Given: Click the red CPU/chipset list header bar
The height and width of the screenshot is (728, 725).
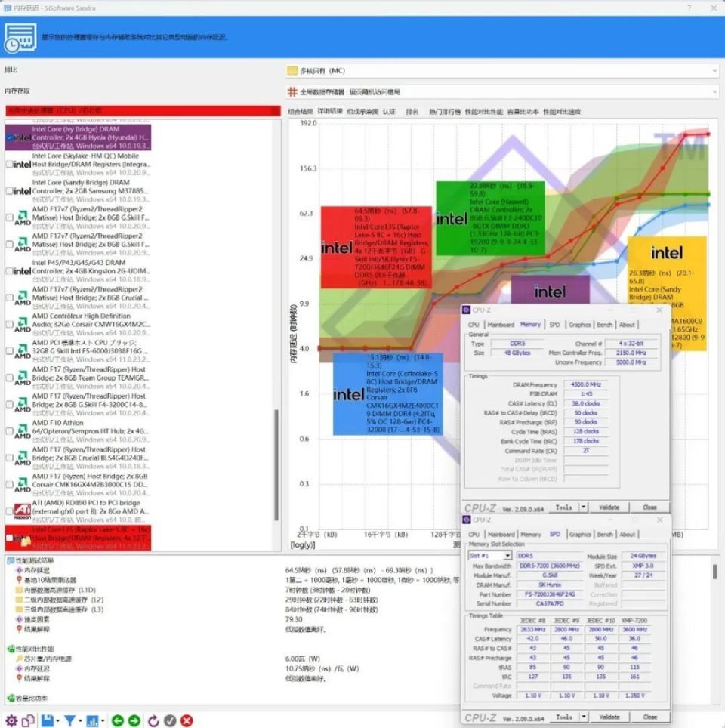Looking at the screenshot, I should 143,110.
